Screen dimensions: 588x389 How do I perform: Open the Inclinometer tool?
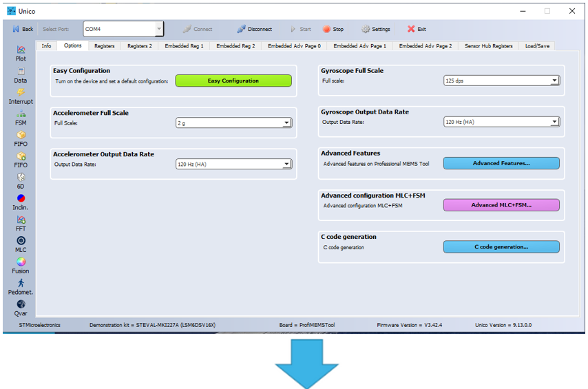(21, 202)
